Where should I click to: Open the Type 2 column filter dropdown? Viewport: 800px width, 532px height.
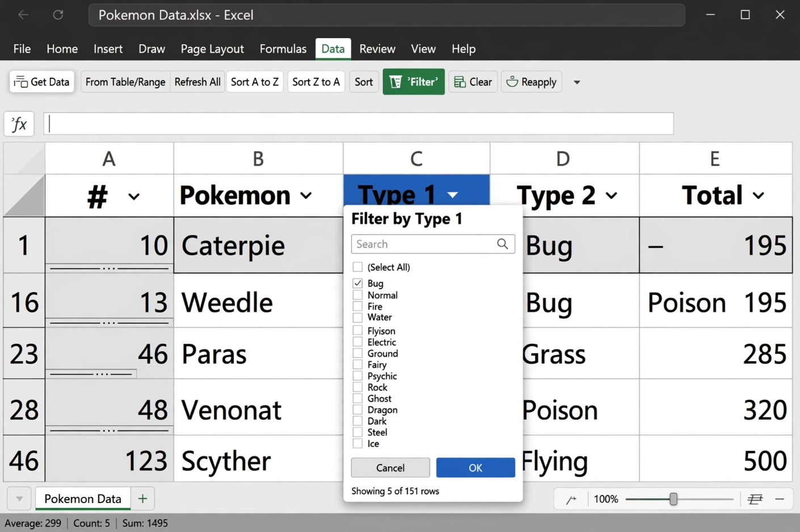pyautogui.click(x=611, y=196)
